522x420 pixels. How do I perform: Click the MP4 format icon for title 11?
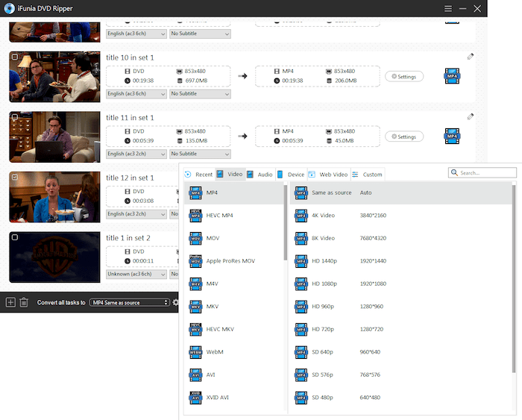pos(450,137)
